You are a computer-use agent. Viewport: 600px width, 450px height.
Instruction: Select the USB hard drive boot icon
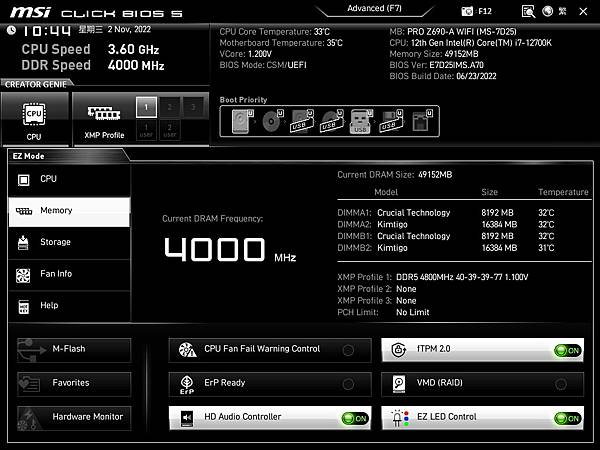(302, 121)
